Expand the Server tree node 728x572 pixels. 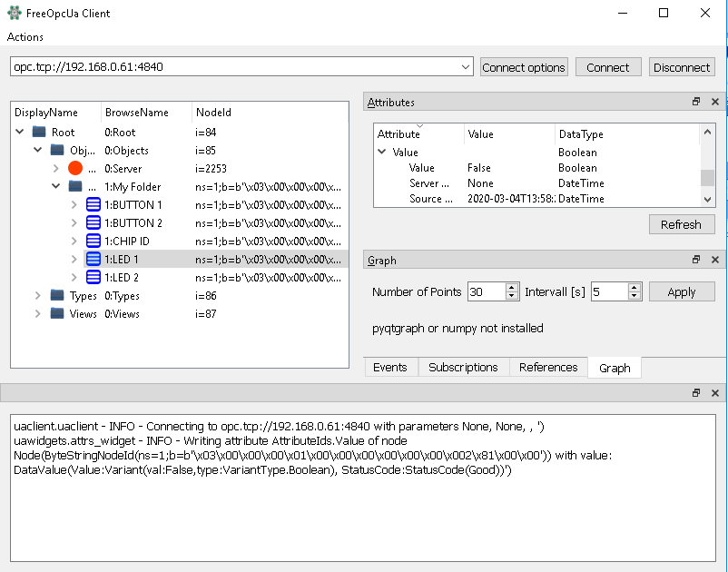(55, 168)
